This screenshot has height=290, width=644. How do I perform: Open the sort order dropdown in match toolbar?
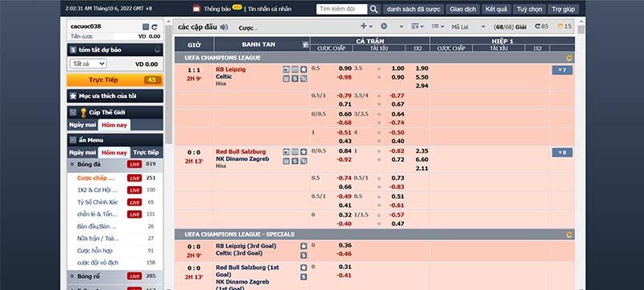417,27
